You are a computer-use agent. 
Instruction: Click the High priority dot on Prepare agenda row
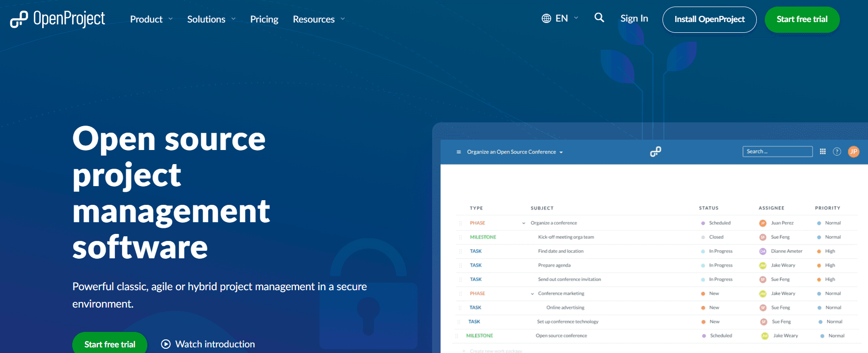coord(819,265)
